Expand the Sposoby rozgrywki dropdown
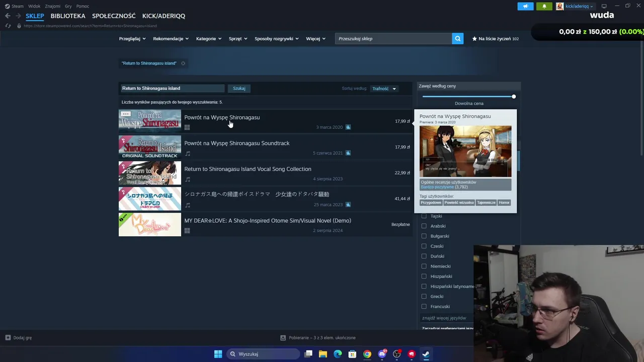Screen dimensions: 644x362 point(277,39)
